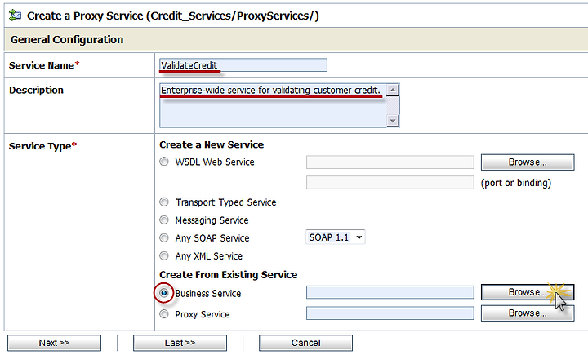The height and width of the screenshot is (364, 588).
Task: Browse for a WSDL Web Service
Action: [x=528, y=162]
